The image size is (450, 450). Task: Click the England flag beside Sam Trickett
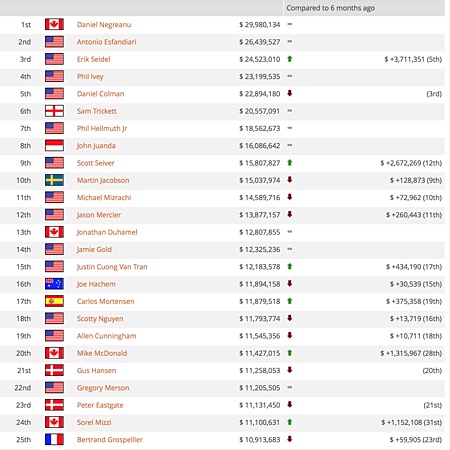54,111
